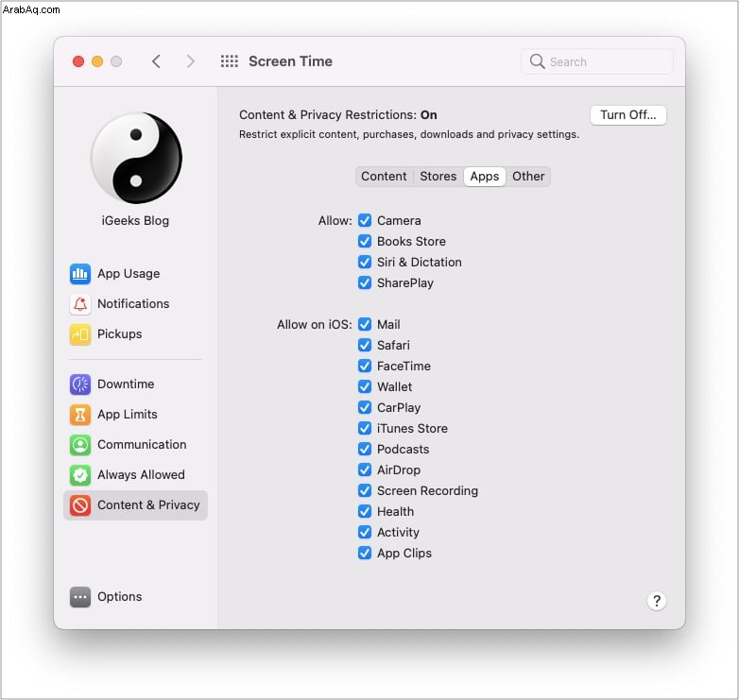Viewport: 739px width, 700px height.
Task: Uncheck Screen Recording checkbox
Action: pyautogui.click(x=365, y=490)
